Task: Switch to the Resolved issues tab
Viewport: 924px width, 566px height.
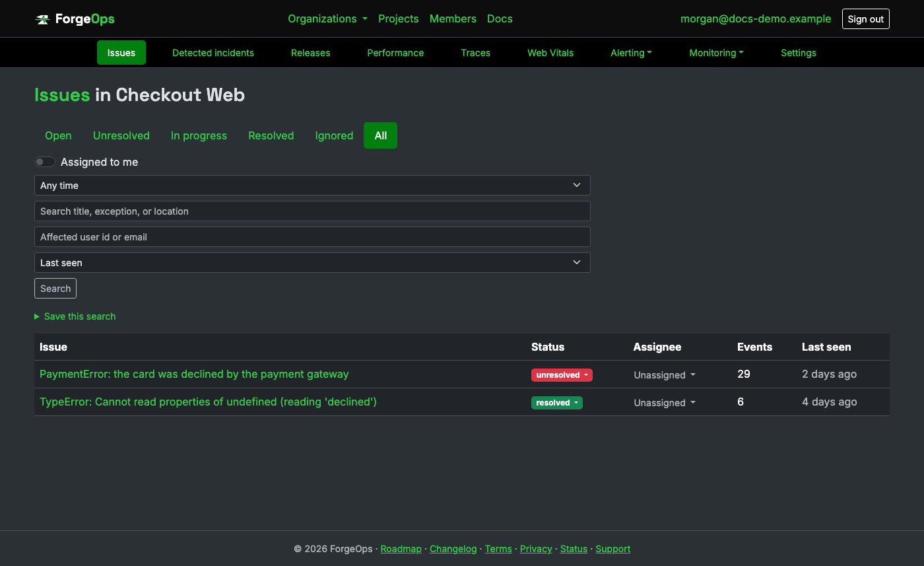Action: coord(271,135)
